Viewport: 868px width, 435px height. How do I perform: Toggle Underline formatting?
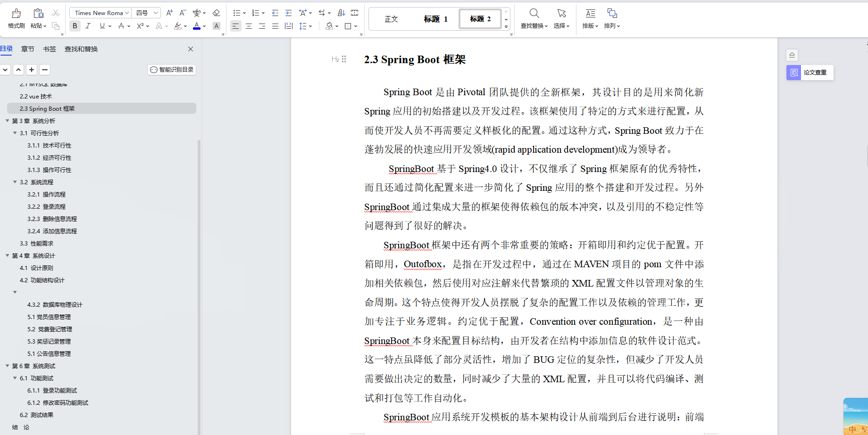pos(102,26)
